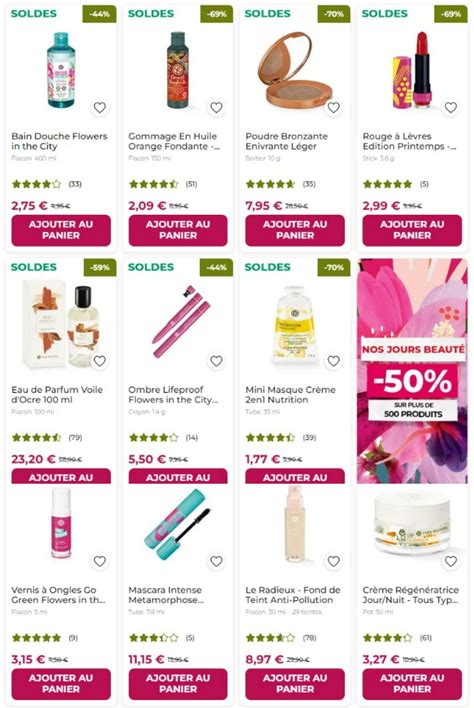The height and width of the screenshot is (708, 474).
Task: Toggle favorite heart for Eau de Parfum Voile d'Ocre
Action: point(99,361)
